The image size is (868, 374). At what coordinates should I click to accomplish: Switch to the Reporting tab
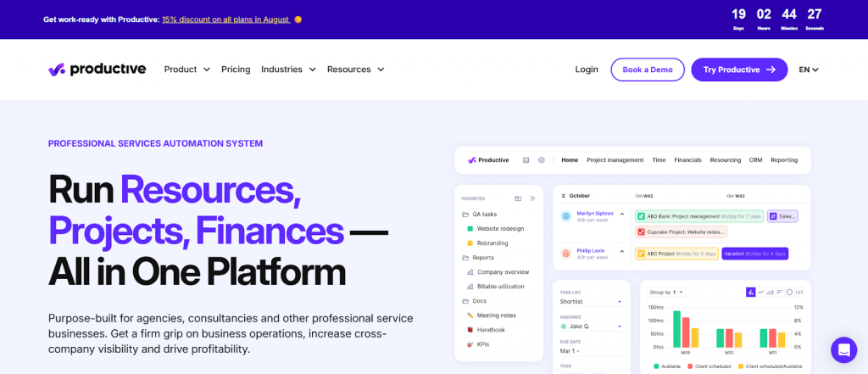784,160
